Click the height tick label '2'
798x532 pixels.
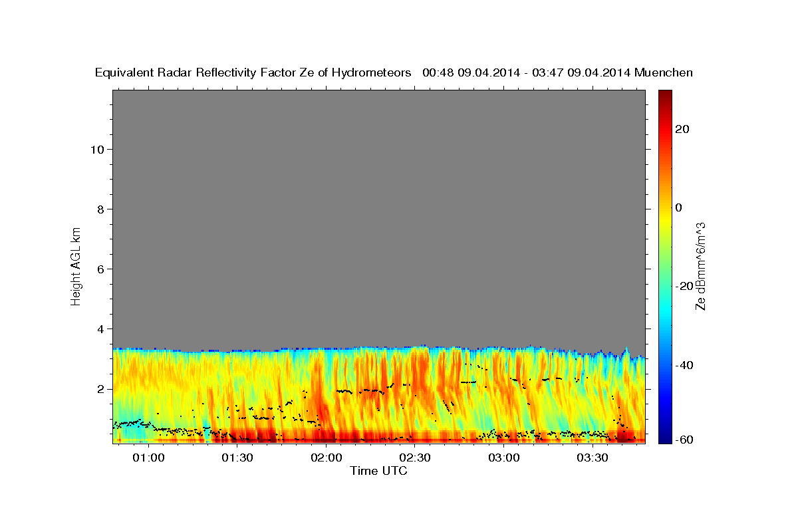click(101, 388)
